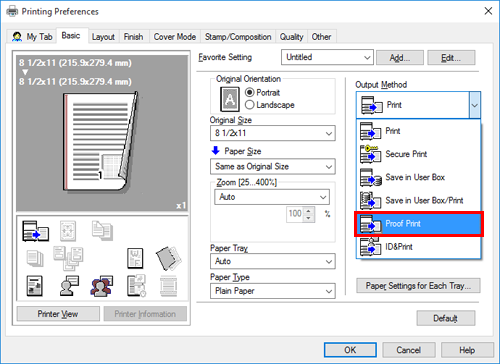Open the Favorite Setting Untitled dropdown
500x364 pixels.
(x=327, y=57)
